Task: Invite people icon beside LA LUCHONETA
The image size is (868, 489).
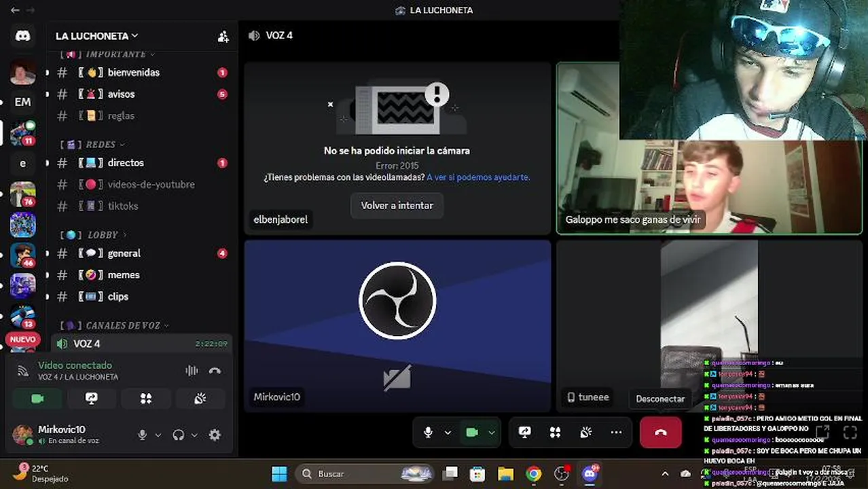Action: (223, 37)
